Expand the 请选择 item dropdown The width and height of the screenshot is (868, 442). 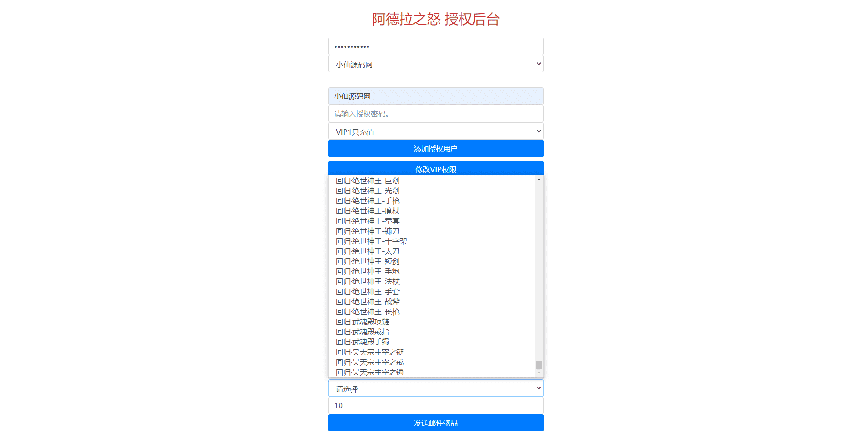pyautogui.click(x=435, y=388)
